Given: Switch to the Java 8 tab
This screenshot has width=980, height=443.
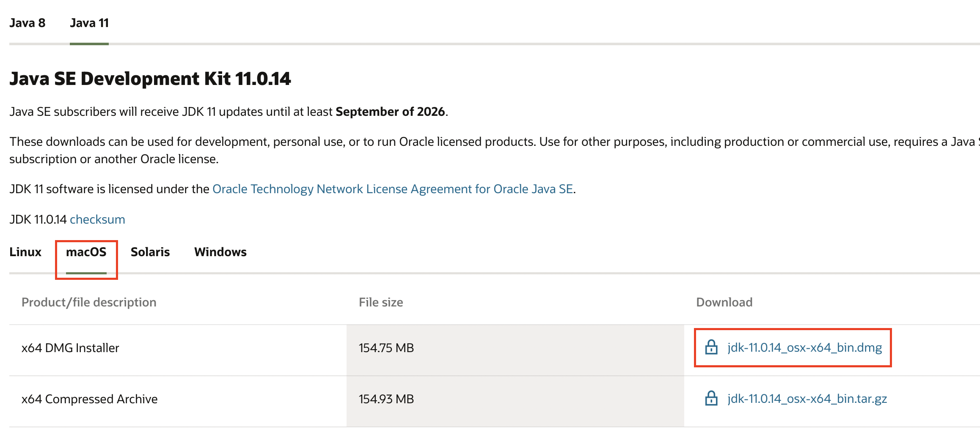Looking at the screenshot, I should click(x=27, y=23).
